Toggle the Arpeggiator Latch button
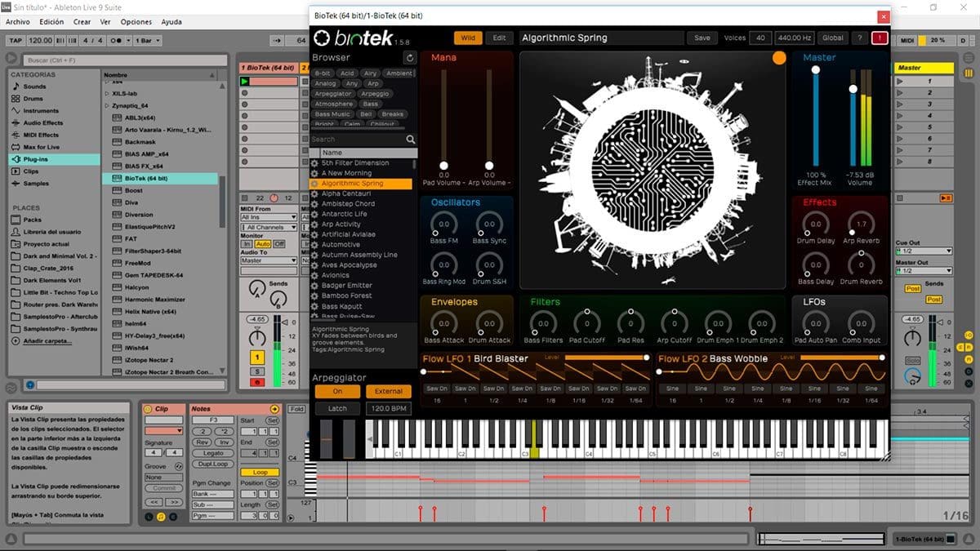This screenshot has width=980, height=551. click(x=337, y=408)
